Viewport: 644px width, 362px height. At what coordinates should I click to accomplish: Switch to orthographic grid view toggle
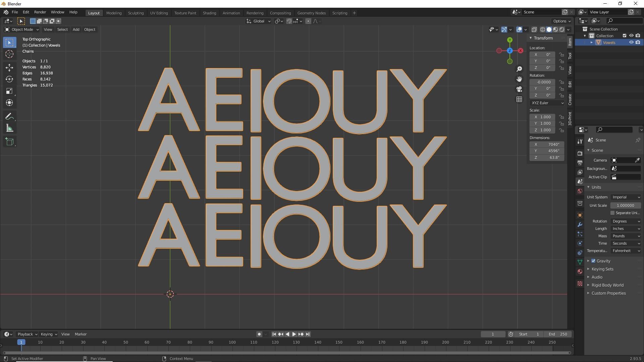click(519, 99)
